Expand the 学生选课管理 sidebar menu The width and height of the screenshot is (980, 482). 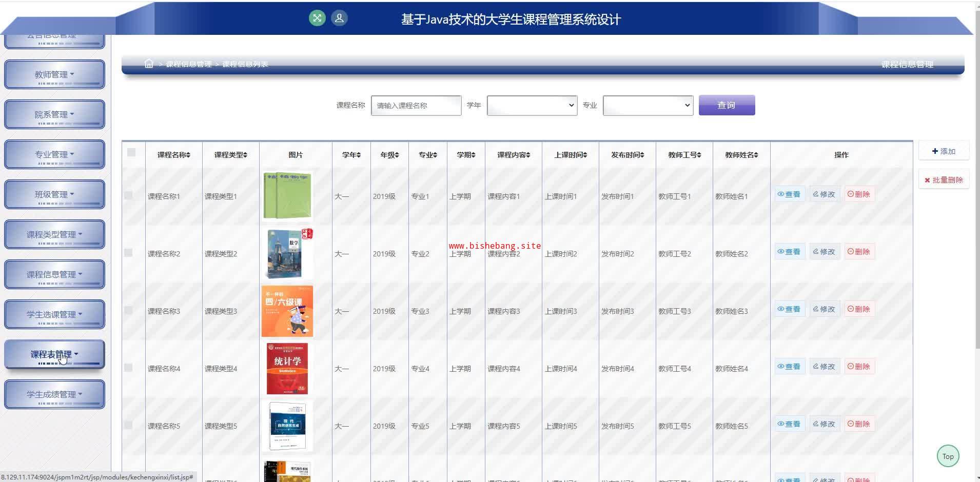click(54, 314)
